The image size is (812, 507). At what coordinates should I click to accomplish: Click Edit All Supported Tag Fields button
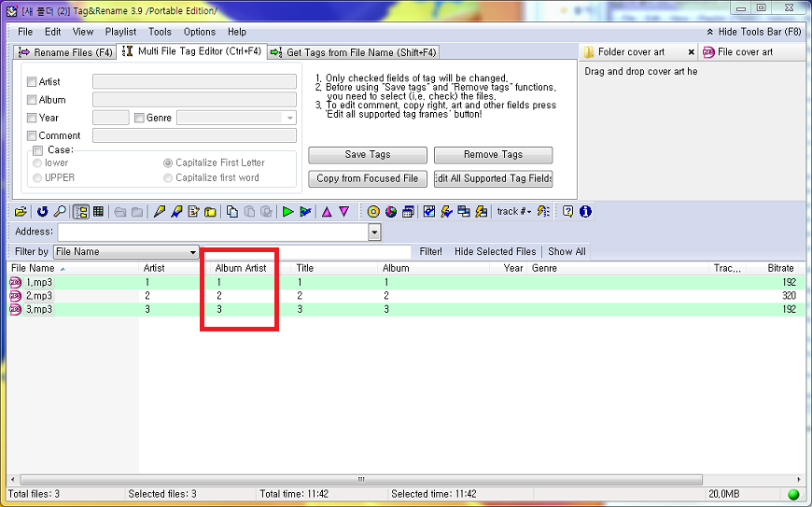pyautogui.click(x=493, y=178)
